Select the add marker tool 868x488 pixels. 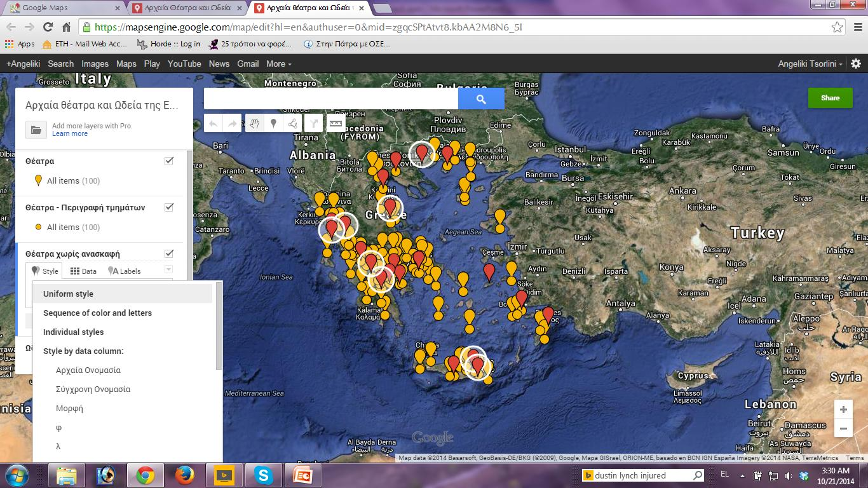[x=274, y=124]
